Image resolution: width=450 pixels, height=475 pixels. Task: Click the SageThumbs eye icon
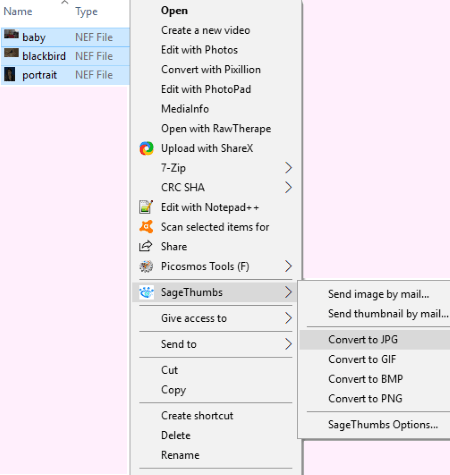click(146, 292)
